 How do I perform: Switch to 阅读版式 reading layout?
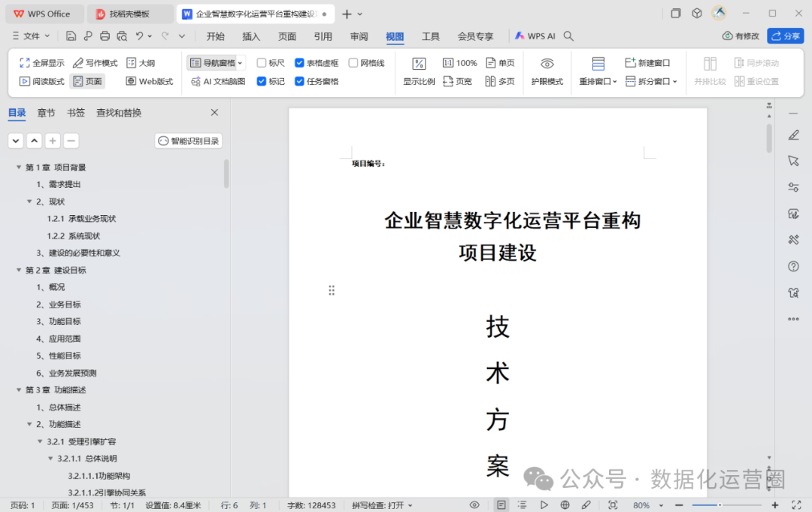coord(42,81)
